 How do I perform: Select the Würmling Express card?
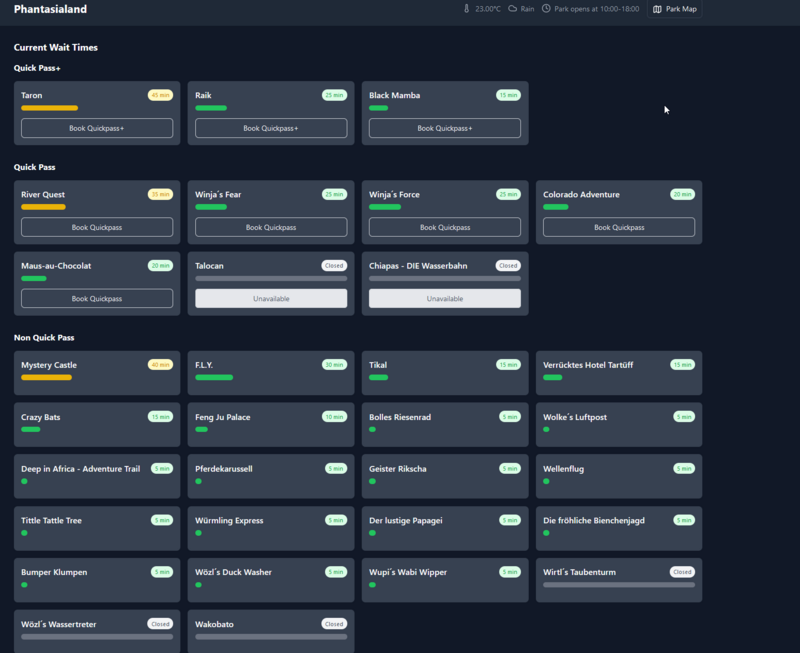[x=271, y=527]
